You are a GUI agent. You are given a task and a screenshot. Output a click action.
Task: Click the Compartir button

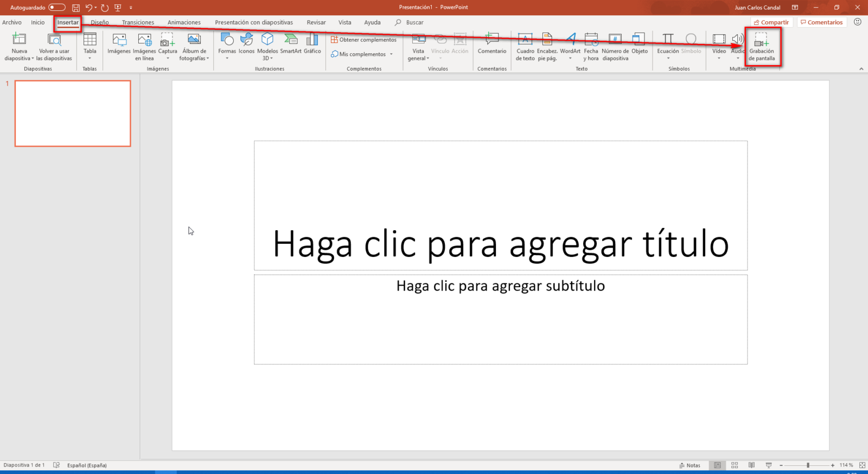click(771, 22)
